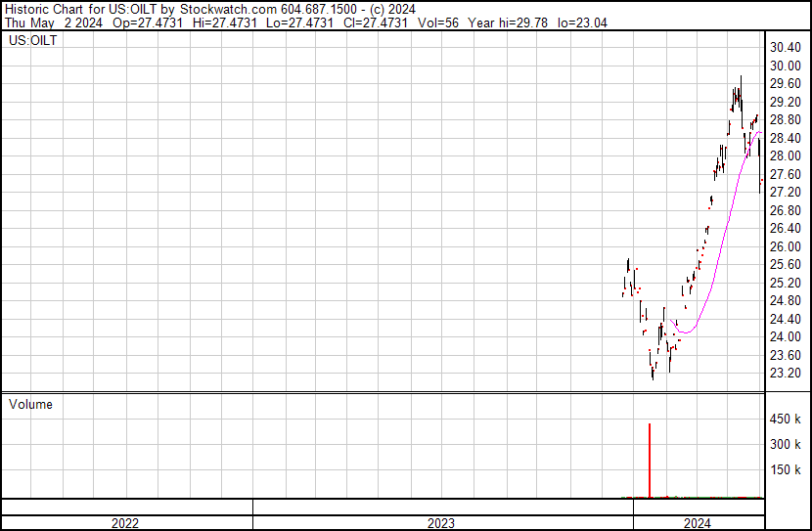Click the 24.00 price axis label

(786, 337)
